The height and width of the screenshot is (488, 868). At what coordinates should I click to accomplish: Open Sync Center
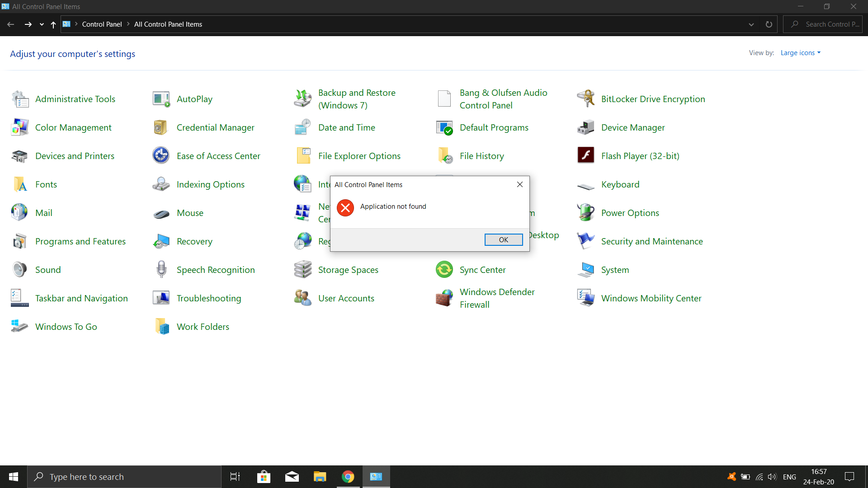(482, 269)
